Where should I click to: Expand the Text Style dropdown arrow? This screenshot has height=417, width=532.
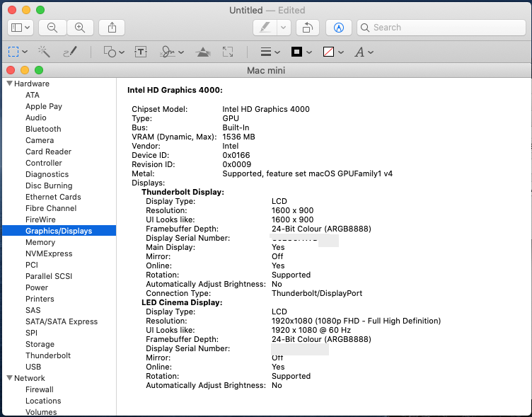(371, 52)
